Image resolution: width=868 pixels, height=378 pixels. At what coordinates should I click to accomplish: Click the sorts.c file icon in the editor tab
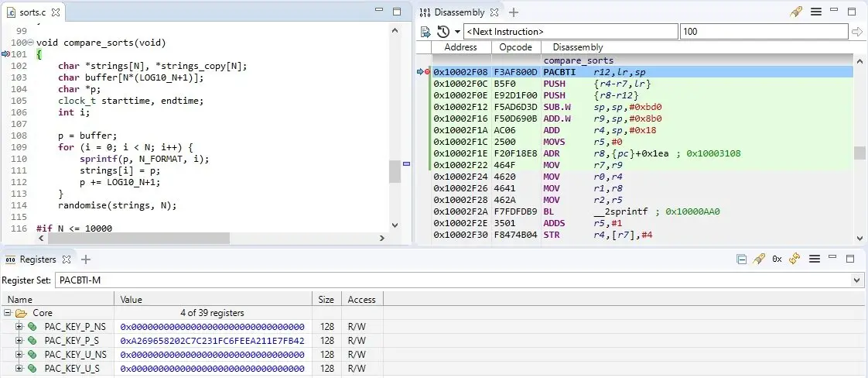click(x=12, y=12)
